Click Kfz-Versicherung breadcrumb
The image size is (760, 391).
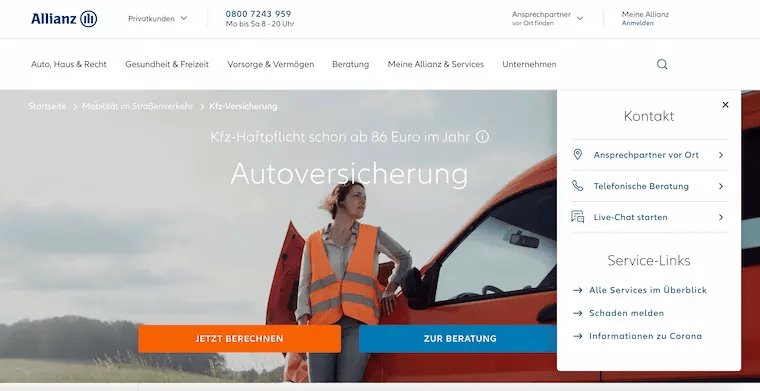pyautogui.click(x=243, y=106)
